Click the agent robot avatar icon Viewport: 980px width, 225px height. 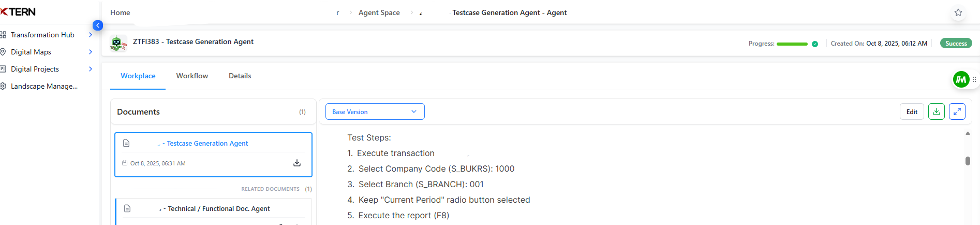click(x=118, y=44)
